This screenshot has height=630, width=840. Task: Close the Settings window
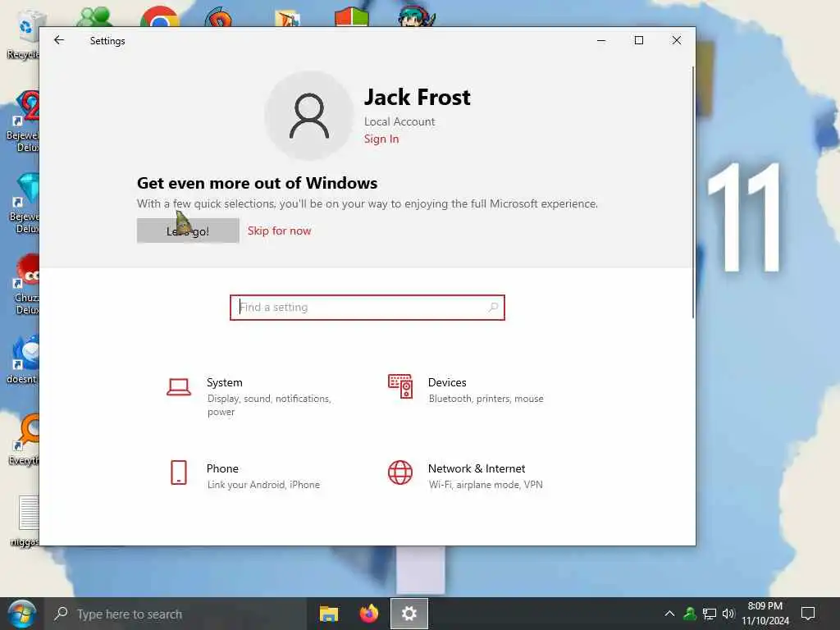677,40
